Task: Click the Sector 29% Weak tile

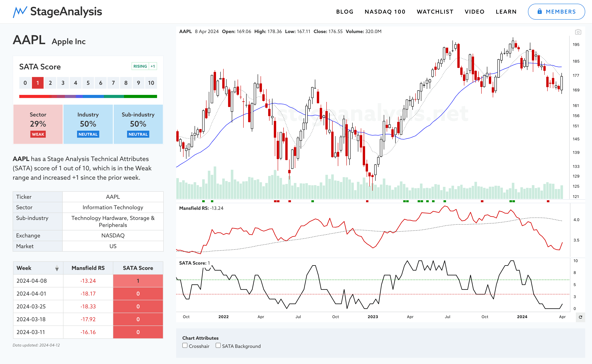Action: click(x=38, y=124)
